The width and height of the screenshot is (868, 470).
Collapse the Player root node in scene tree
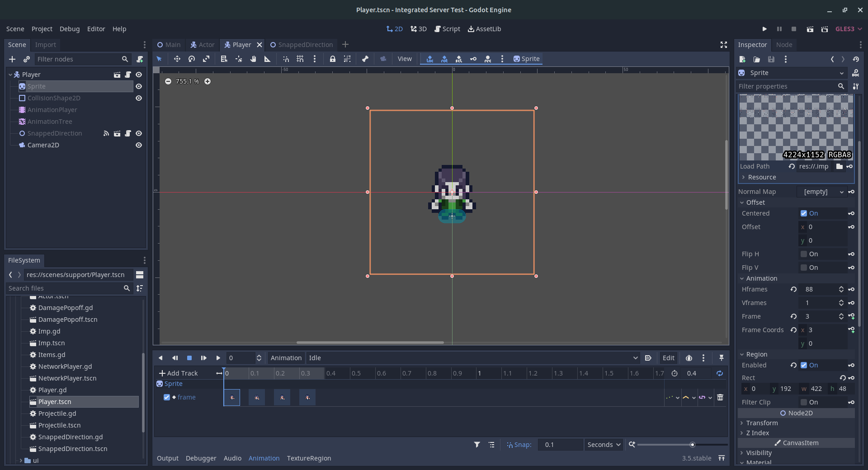coord(10,75)
